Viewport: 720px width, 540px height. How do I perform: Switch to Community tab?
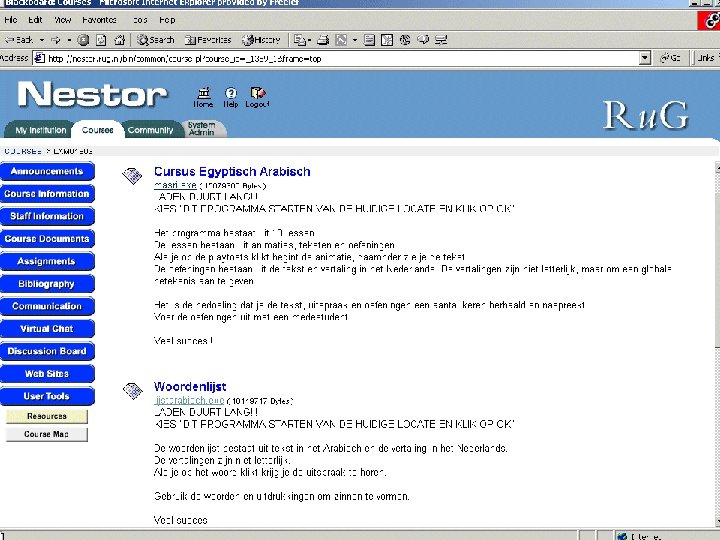point(150,130)
